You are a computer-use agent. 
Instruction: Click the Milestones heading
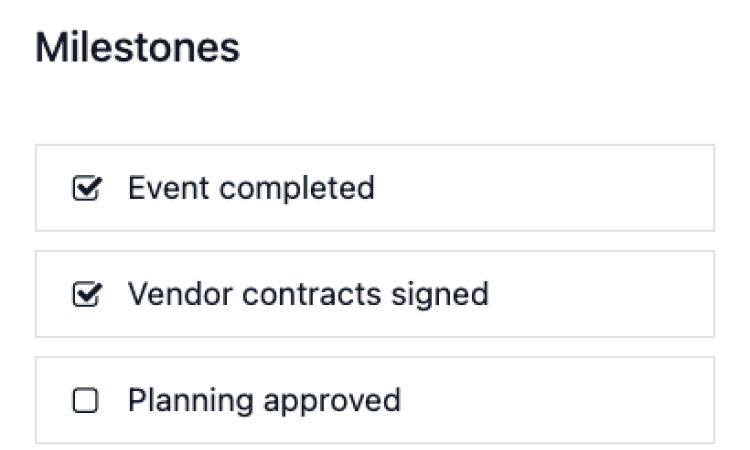137,48
